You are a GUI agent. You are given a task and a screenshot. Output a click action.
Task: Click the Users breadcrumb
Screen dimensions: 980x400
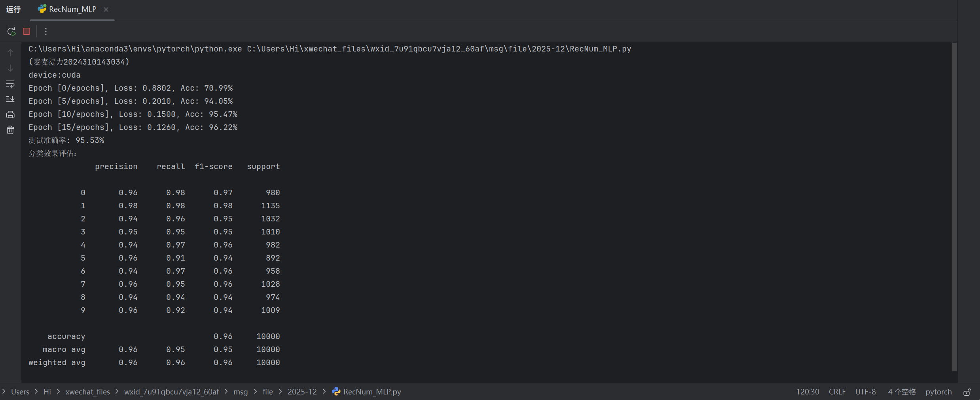20,392
